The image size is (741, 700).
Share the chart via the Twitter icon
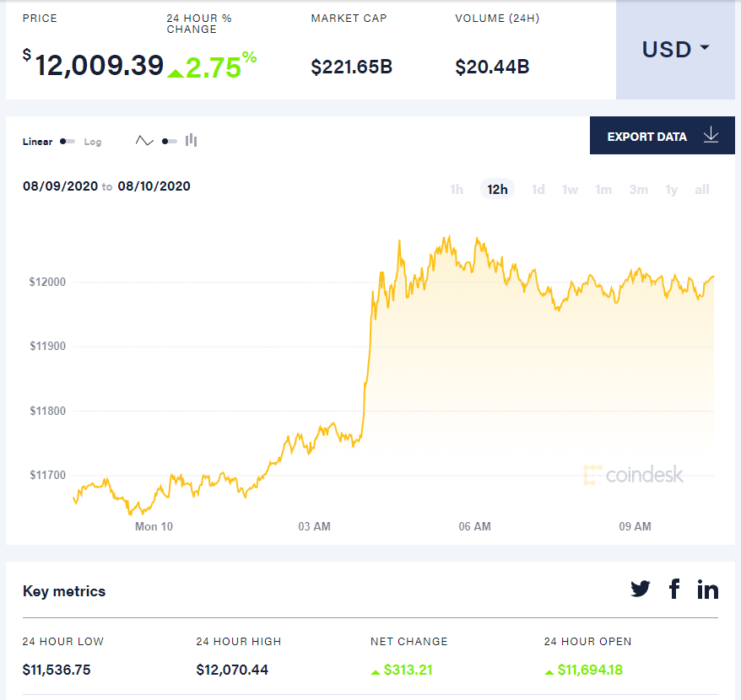coord(641,589)
